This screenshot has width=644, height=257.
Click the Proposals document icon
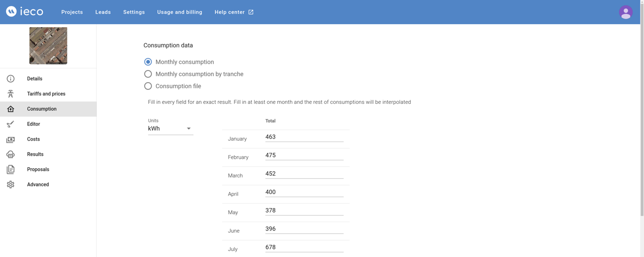pyautogui.click(x=11, y=169)
